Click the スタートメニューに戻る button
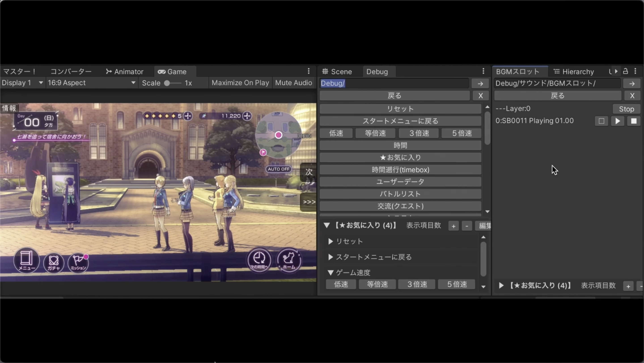Screen dimensions: 644x363 tap(400, 121)
